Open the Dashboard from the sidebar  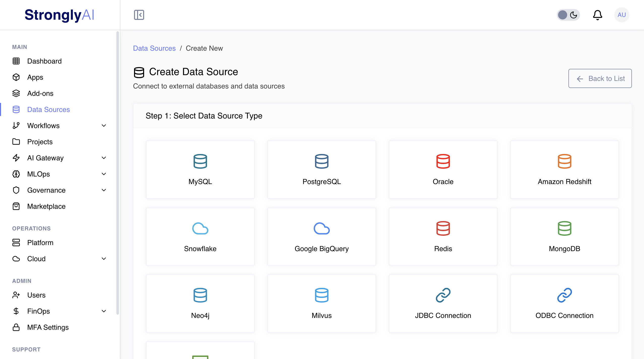click(x=44, y=61)
